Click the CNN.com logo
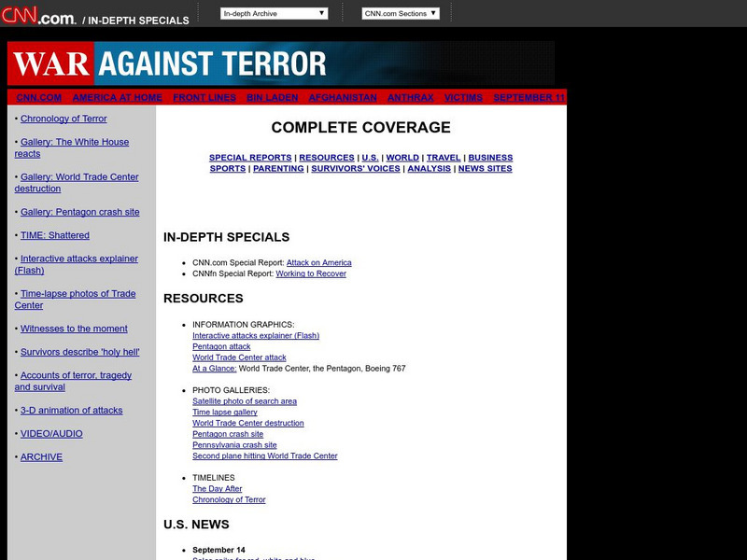 point(38,15)
